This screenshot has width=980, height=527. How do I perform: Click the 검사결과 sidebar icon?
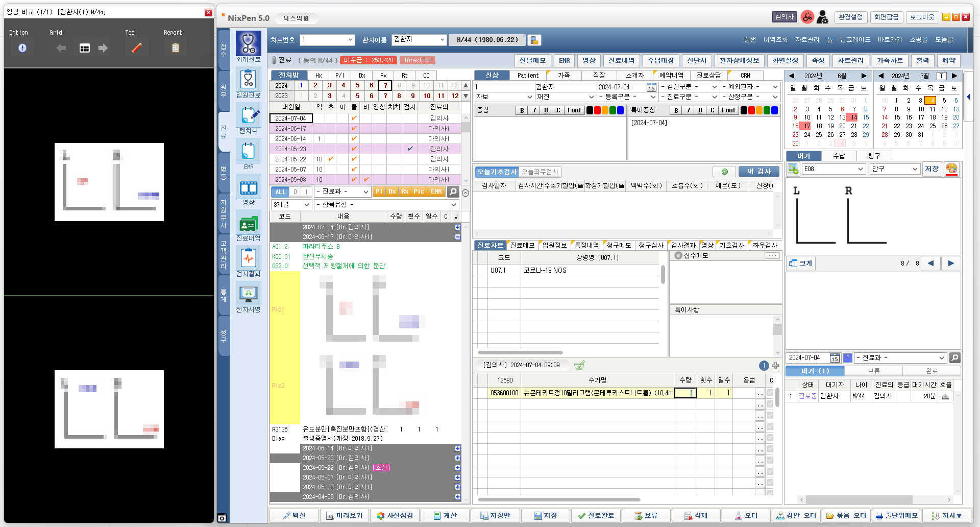point(248,258)
